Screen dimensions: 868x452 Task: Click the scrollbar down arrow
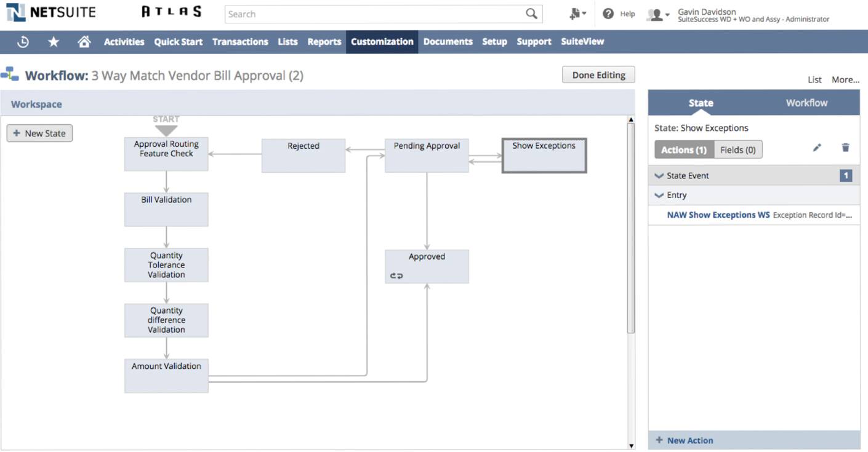630,445
